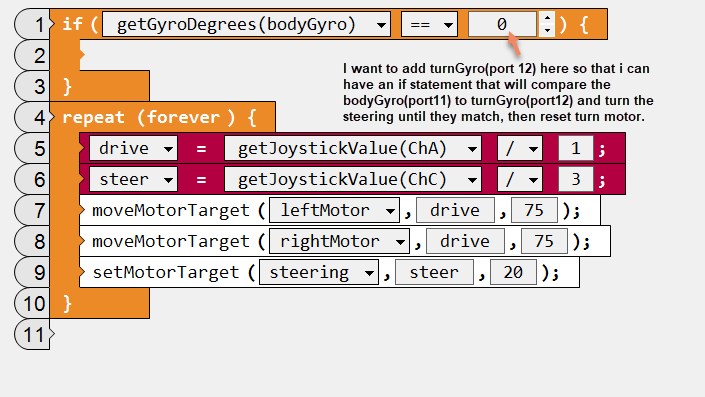Viewport: 705px width, 397px height.
Task: Select line number 5
Action: click(32, 148)
